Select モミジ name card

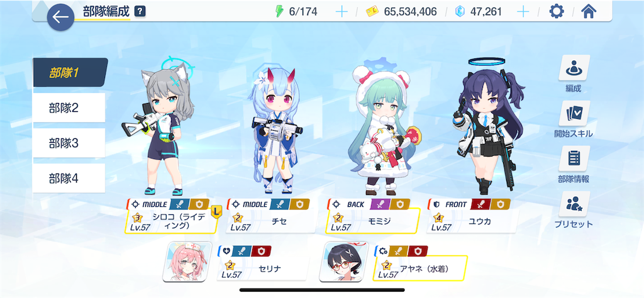(372, 221)
